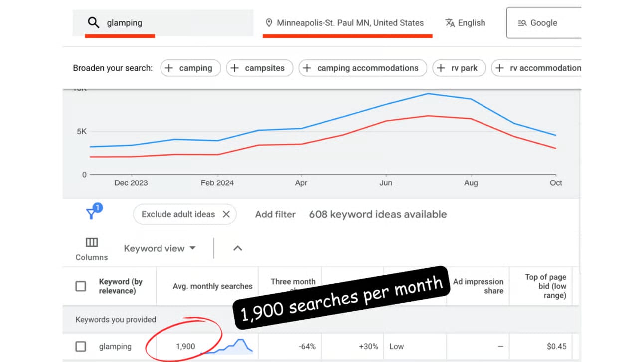The image size is (644, 362).
Task: Open the Google search network selector
Action: (544, 23)
